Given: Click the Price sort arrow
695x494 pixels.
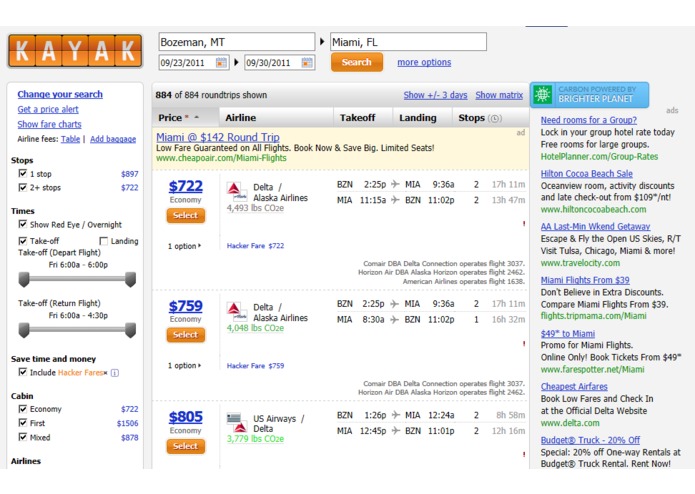Looking at the screenshot, I should point(196,117).
